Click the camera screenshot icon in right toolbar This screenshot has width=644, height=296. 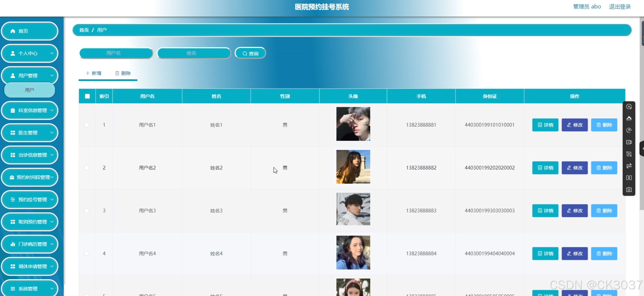coord(629,190)
